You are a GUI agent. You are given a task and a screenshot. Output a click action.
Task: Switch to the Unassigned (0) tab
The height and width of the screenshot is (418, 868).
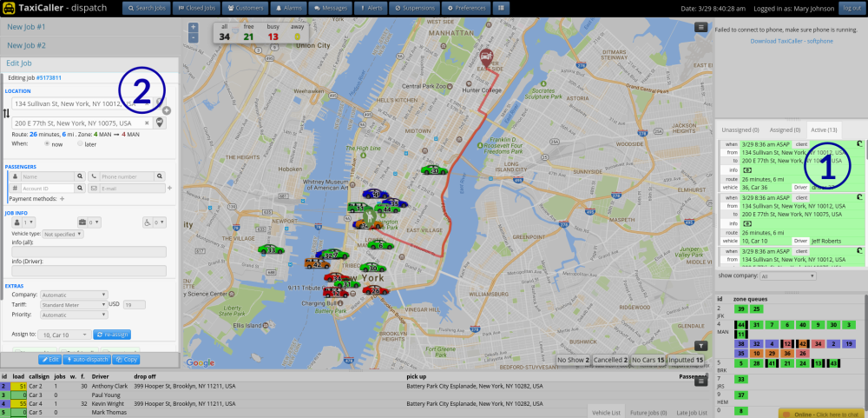click(x=740, y=129)
